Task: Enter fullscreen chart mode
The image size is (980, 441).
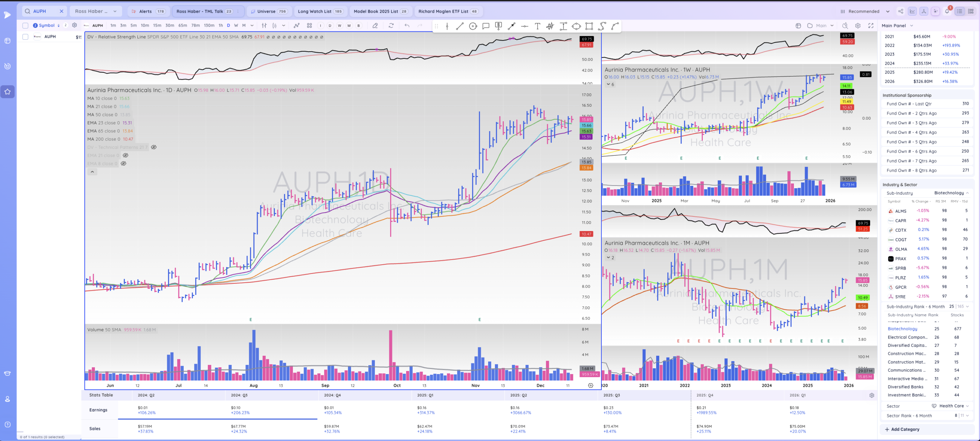Action: point(871,26)
